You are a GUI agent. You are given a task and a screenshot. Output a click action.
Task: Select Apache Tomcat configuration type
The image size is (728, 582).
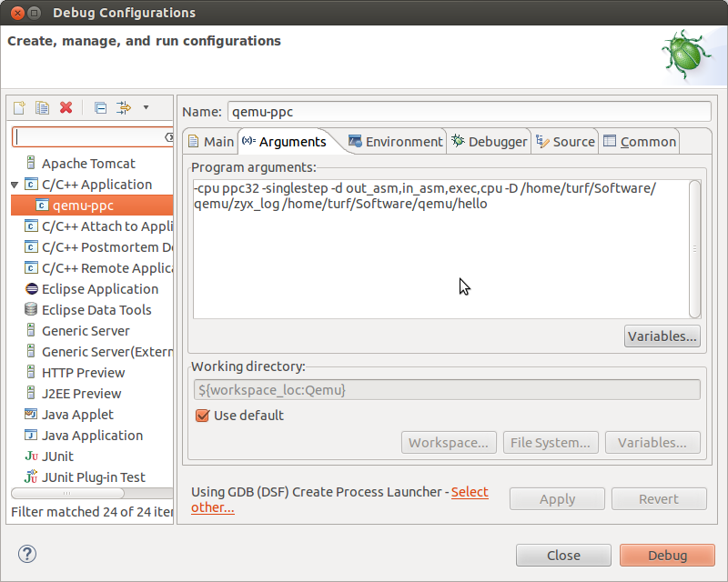[88, 164]
